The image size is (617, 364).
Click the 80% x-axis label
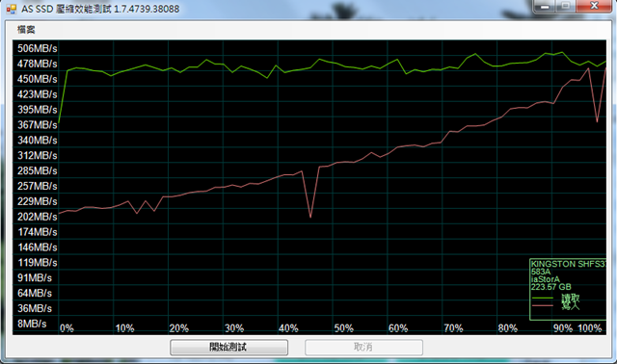click(x=508, y=328)
